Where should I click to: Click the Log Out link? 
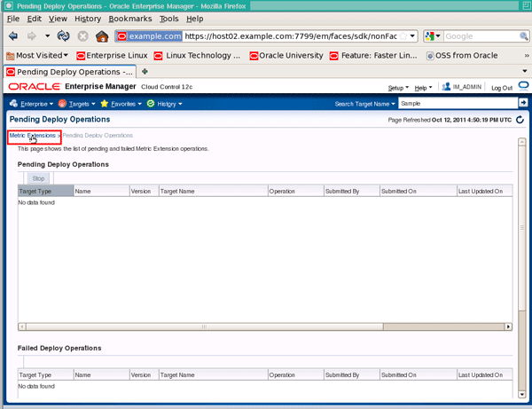tap(502, 88)
